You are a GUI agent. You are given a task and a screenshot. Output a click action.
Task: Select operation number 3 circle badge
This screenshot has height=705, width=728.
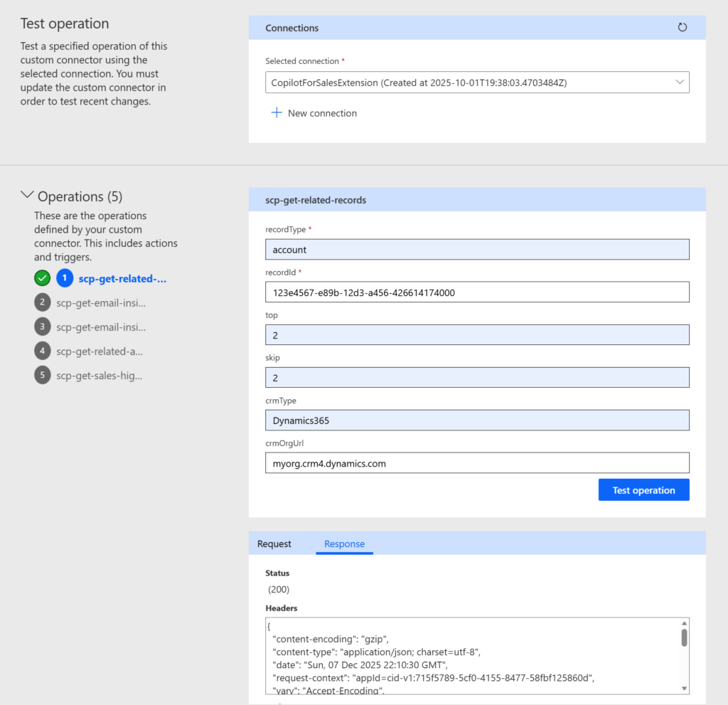point(43,327)
